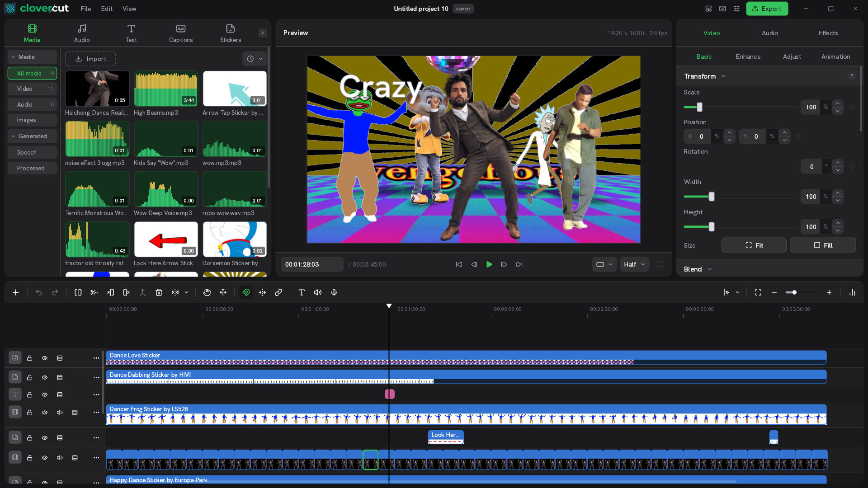Click the microphone record voiceover icon
The width and height of the screenshot is (868, 488).
334,293
